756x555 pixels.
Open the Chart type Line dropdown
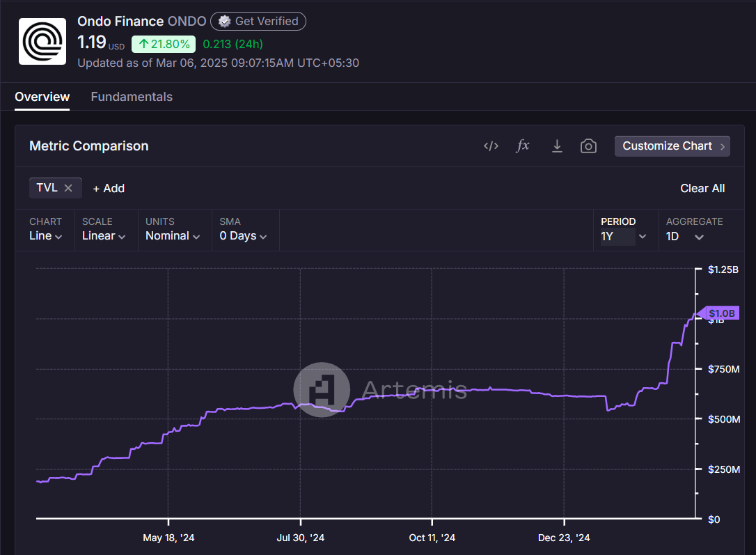click(46, 236)
